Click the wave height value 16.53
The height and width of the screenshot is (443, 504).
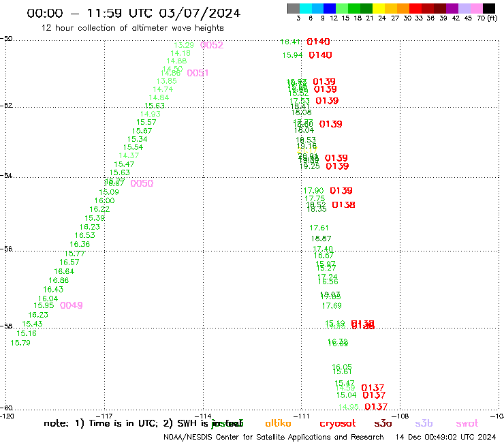point(85,235)
